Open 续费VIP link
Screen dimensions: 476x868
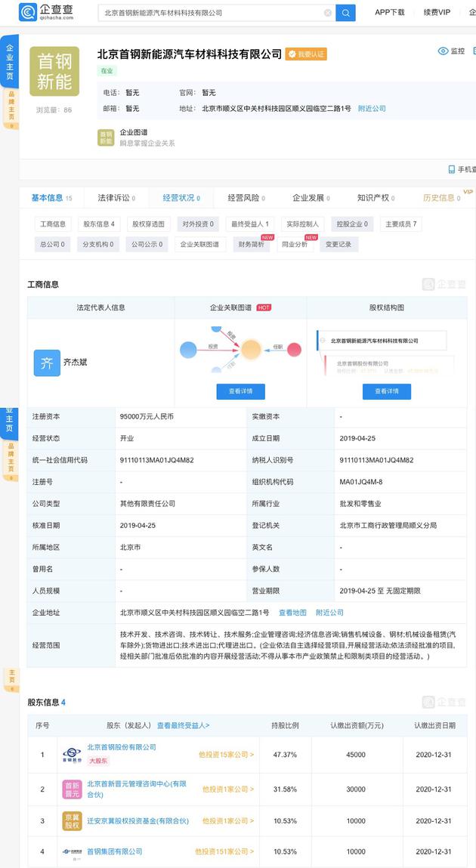(x=437, y=12)
